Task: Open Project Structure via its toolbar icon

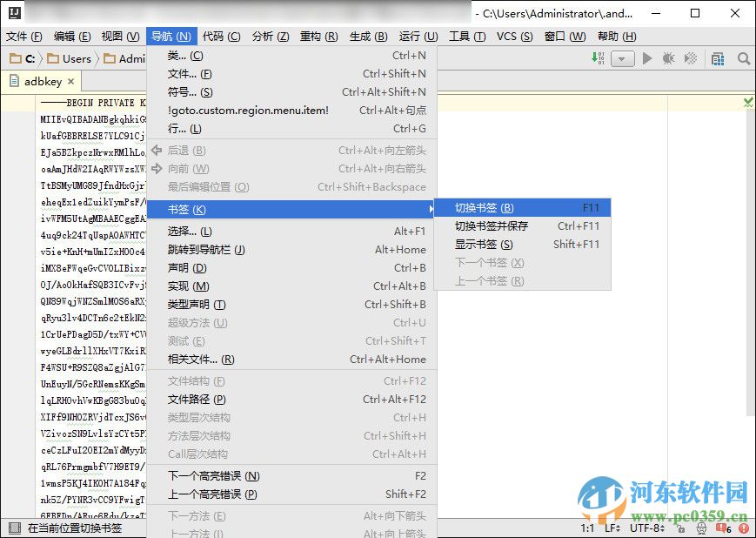Action: point(717,58)
